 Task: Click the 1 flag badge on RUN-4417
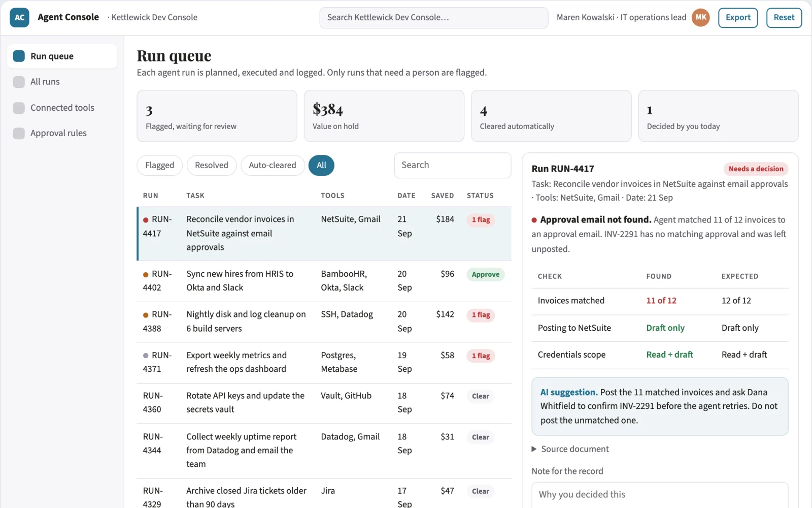coord(481,220)
